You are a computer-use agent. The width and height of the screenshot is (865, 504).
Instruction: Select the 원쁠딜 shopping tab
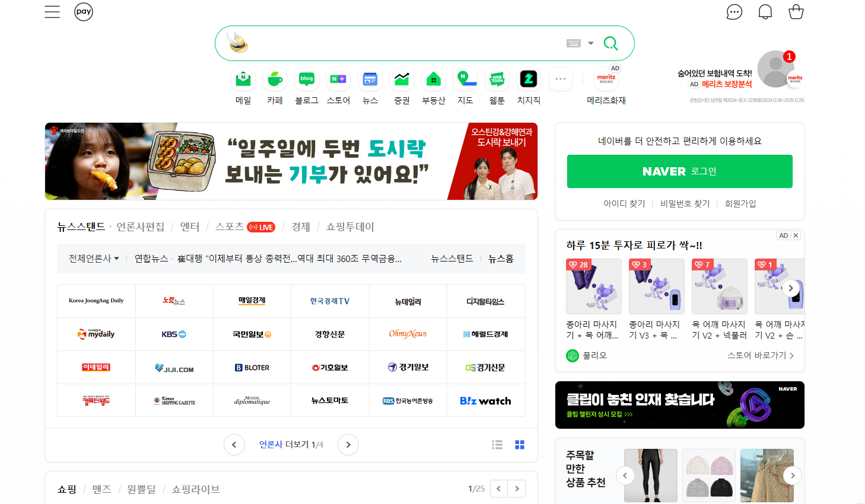141,489
